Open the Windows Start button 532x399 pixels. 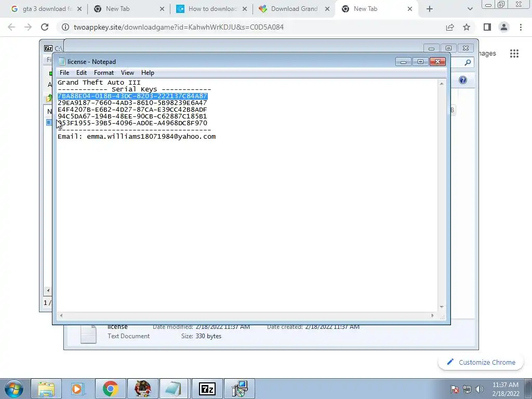(x=14, y=389)
